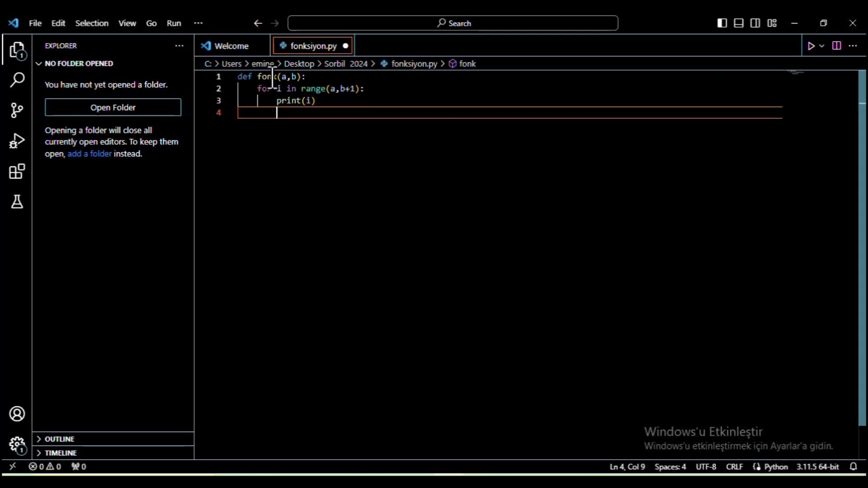The height and width of the screenshot is (488, 868).
Task: Click line number 4 in gutter
Action: coord(219,113)
